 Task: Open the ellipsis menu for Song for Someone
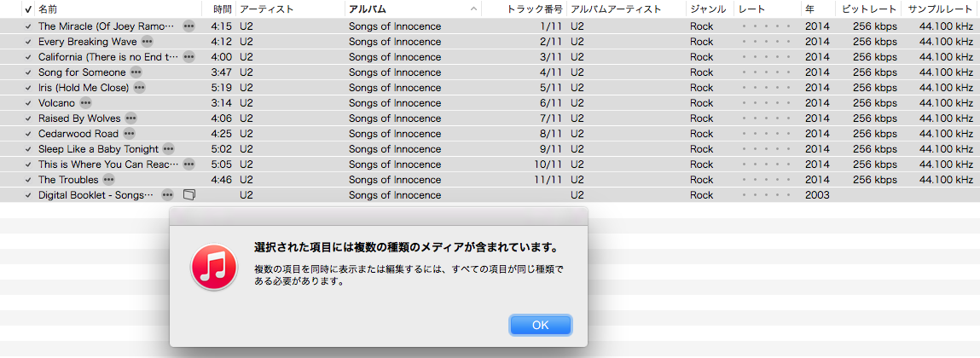click(x=136, y=72)
